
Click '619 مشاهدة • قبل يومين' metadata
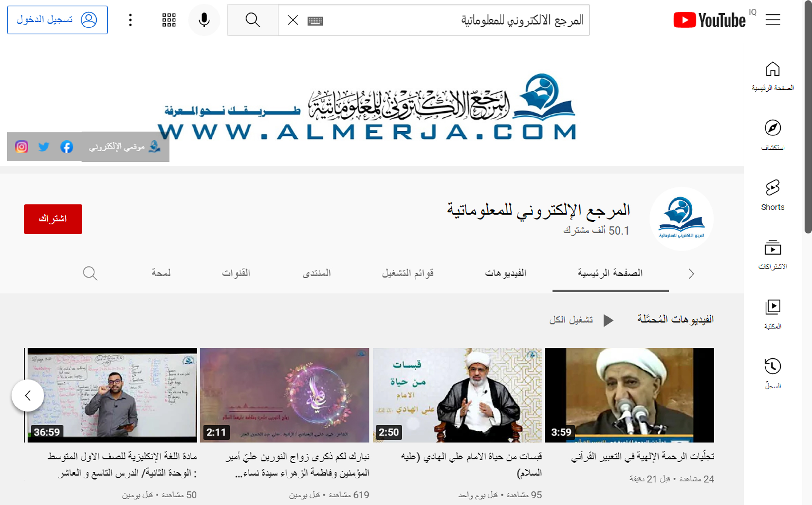[x=329, y=495]
